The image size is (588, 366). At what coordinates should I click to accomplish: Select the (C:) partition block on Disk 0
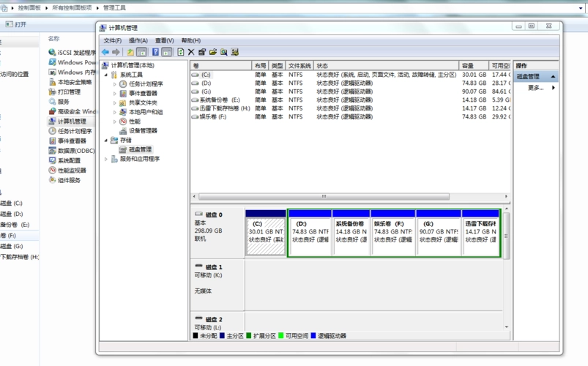266,236
